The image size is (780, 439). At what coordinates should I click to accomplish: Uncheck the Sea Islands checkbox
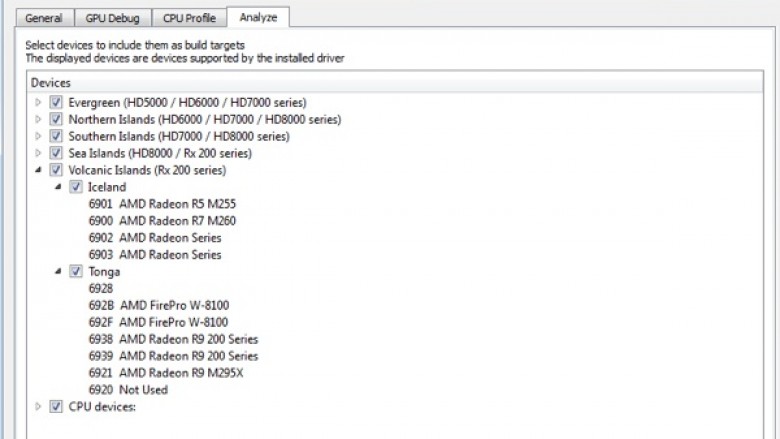56,153
